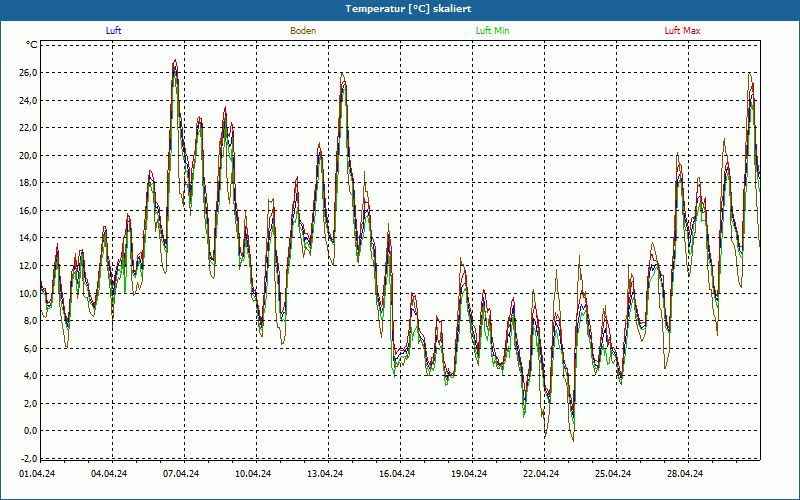Click the 2,0 y-axis value

31,404
